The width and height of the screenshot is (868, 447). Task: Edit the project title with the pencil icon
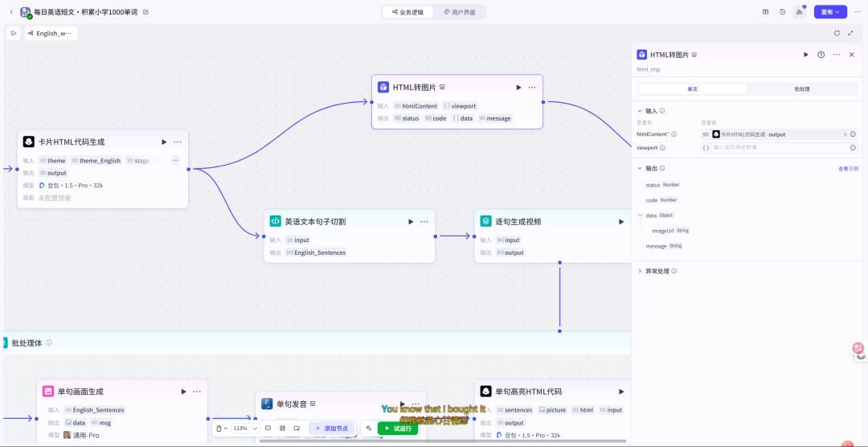[x=145, y=11]
